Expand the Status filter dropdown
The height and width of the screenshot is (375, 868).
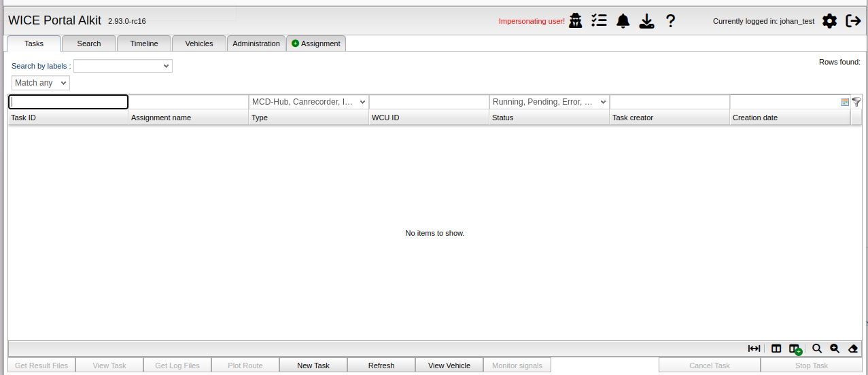point(549,102)
